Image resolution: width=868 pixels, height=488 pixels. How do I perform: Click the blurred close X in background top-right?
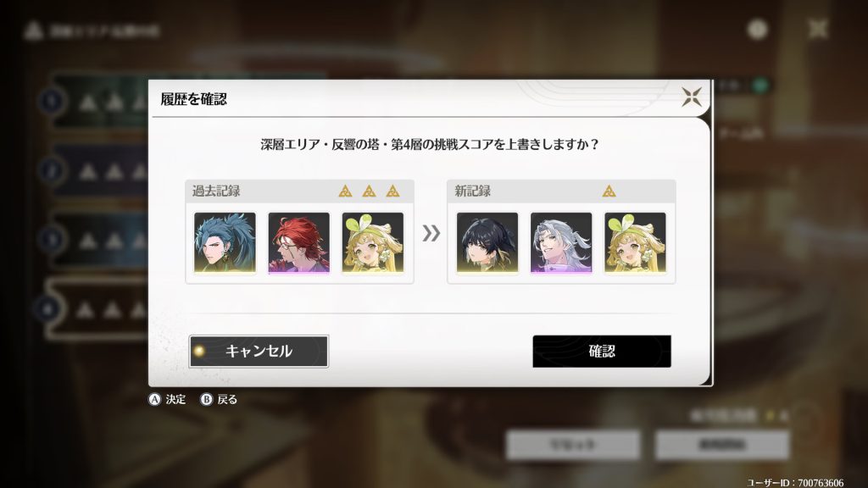[818, 29]
